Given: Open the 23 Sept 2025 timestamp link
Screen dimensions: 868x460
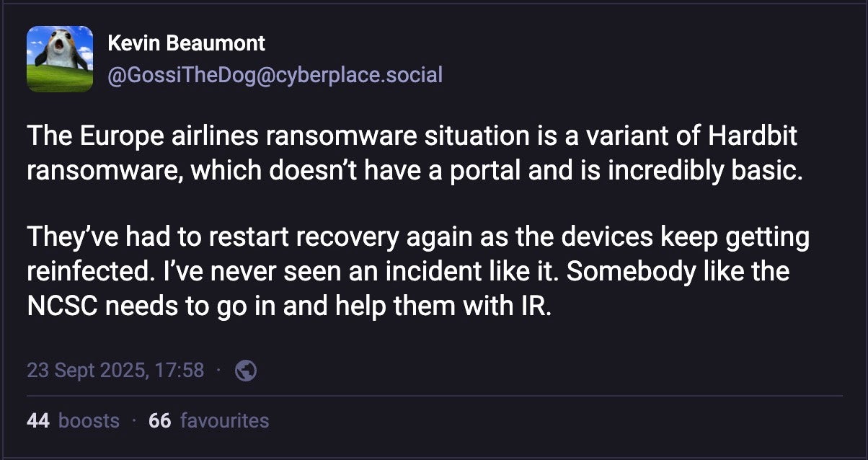Looking at the screenshot, I should click(115, 371).
